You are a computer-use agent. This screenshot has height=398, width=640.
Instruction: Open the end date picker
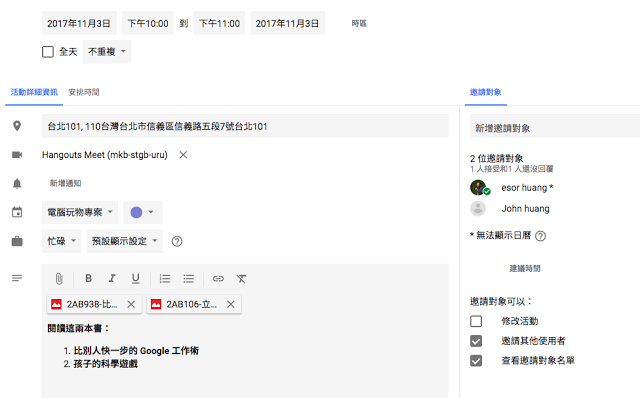point(288,23)
